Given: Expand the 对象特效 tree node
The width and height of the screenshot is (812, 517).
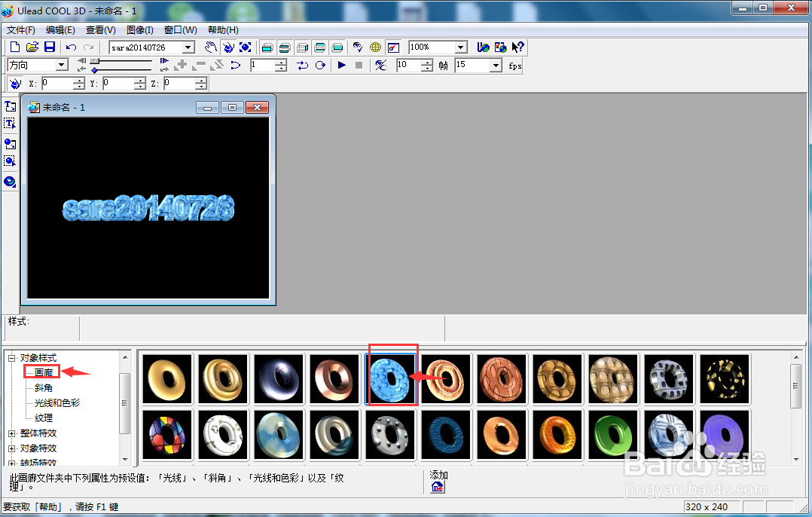Looking at the screenshot, I should (x=12, y=448).
